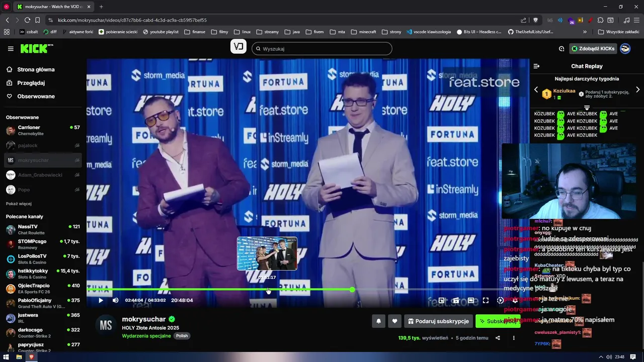The height and width of the screenshot is (362, 644).
Task: Open the media control music-note icon
Action: click(x=626, y=20)
